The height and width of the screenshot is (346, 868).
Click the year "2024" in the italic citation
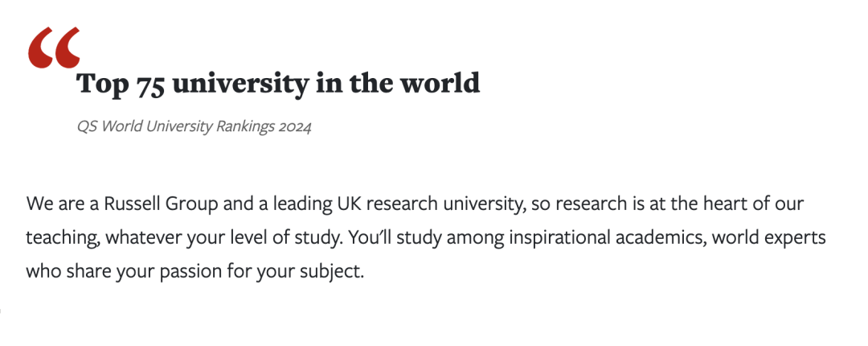[x=295, y=127]
